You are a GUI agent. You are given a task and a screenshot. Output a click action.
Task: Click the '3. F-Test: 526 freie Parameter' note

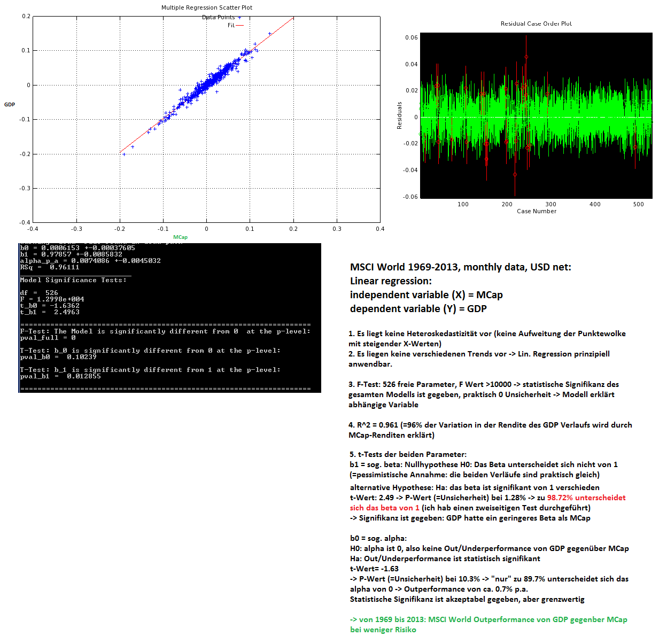coord(484,394)
